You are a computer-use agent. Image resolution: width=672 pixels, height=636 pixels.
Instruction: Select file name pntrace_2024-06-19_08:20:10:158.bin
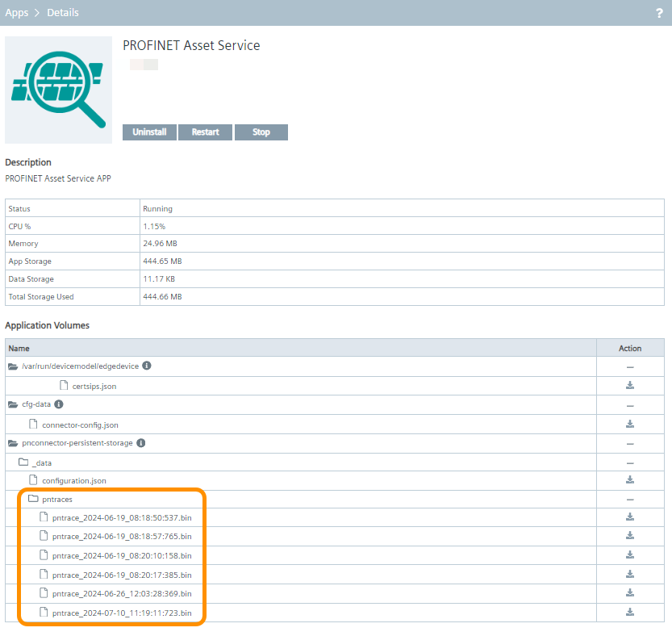pyautogui.click(x=122, y=556)
